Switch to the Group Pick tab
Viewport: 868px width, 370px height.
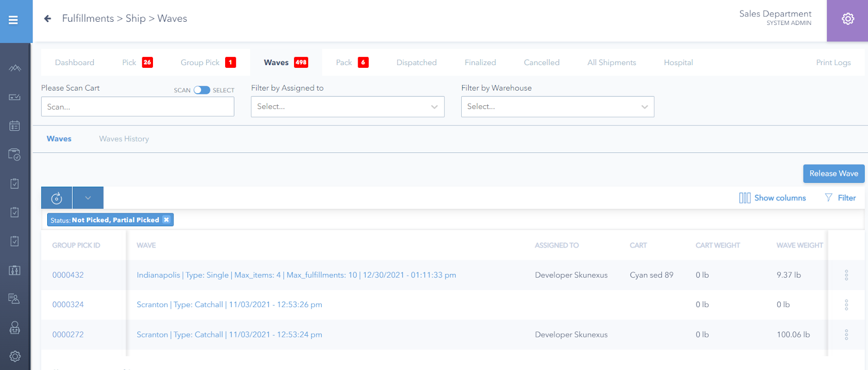[208, 62]
